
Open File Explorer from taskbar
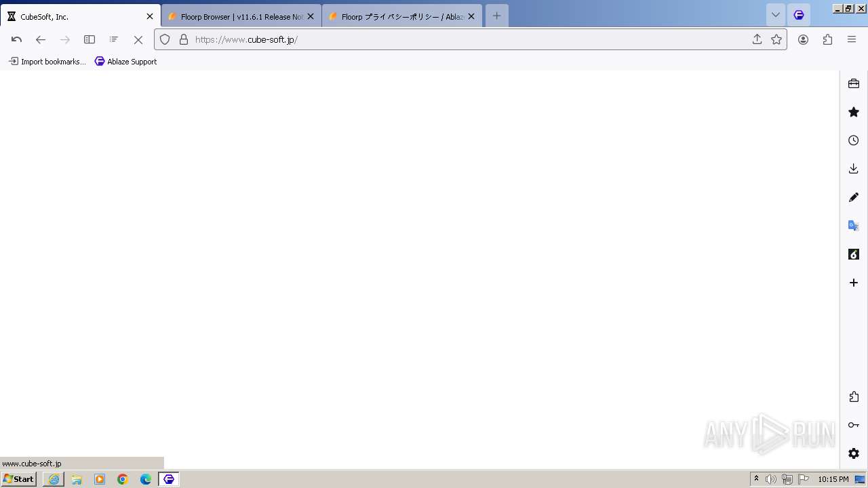(77, 479)
